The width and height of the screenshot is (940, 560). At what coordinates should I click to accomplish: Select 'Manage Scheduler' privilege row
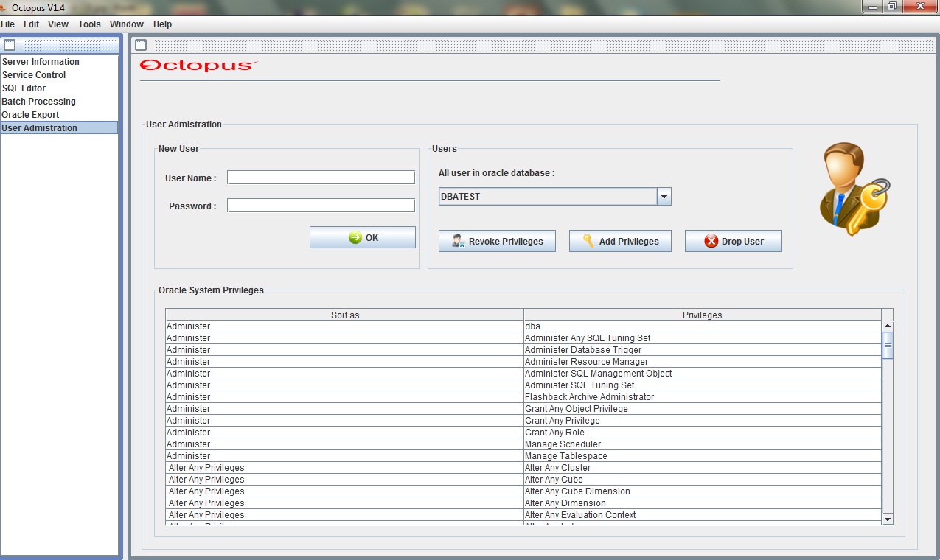523,444
